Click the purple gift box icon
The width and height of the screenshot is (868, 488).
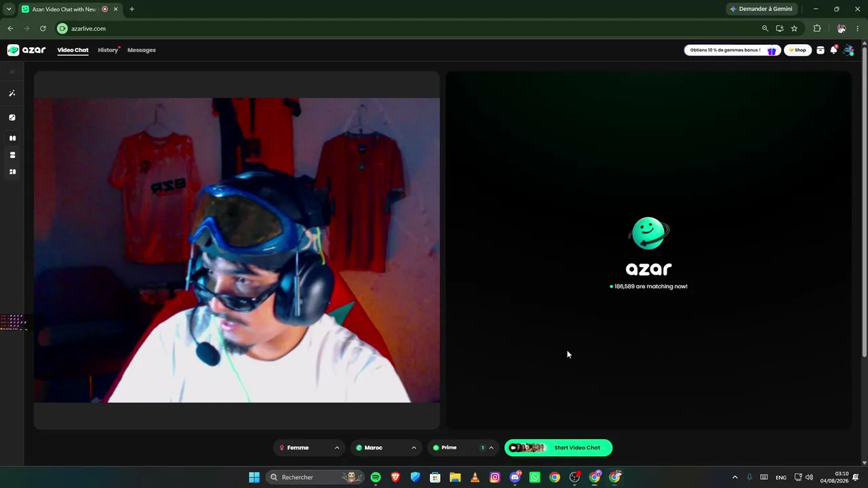click(772, 50)
